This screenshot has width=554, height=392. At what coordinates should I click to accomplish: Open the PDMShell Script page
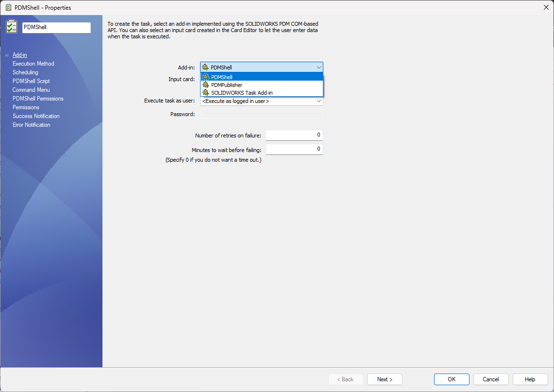31,81
